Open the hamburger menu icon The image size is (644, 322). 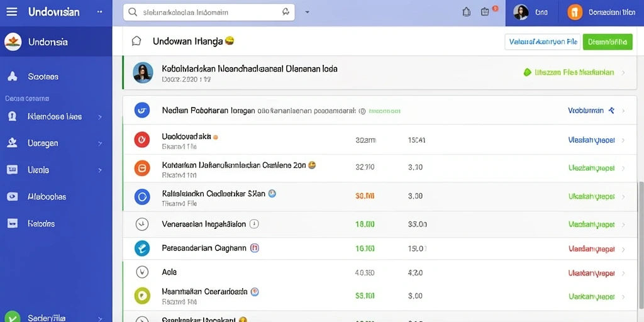point(12,12)
